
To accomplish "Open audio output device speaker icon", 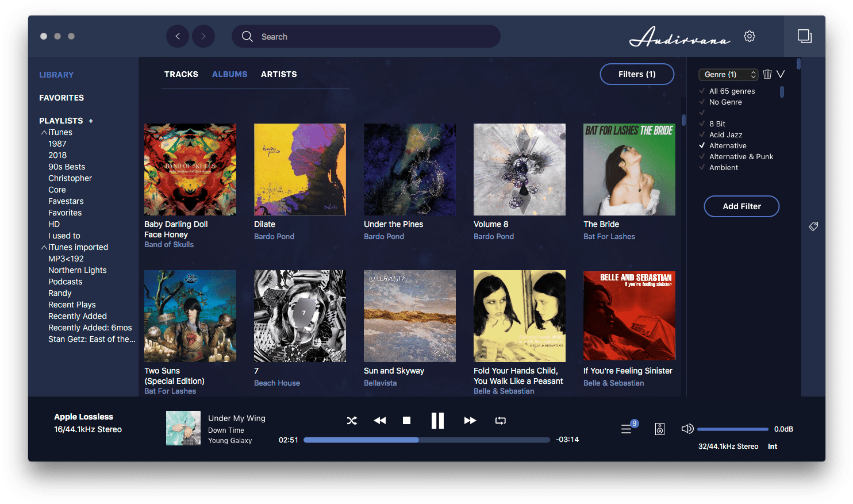I will tap(660, 429).
